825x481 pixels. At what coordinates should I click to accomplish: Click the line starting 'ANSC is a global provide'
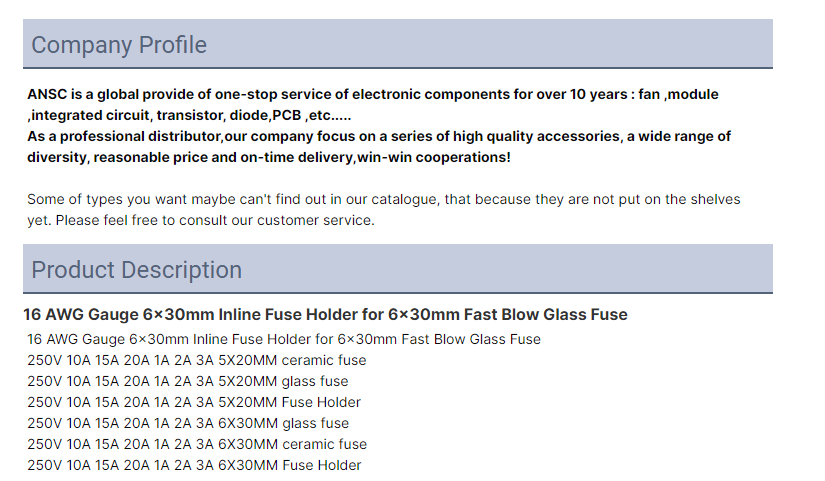[x=373, y=94]
